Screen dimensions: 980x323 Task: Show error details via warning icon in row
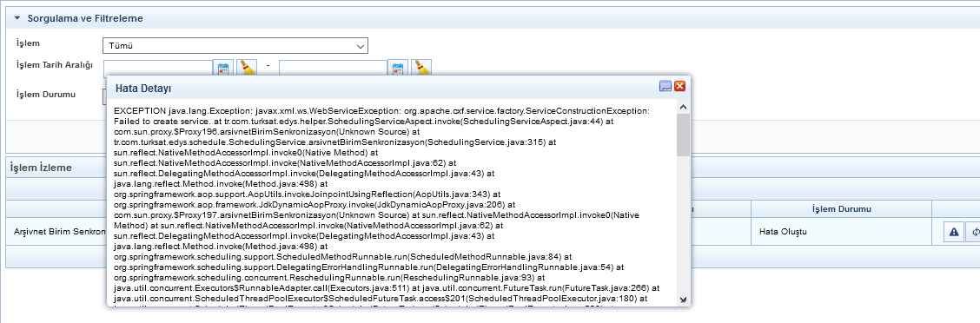953,232
